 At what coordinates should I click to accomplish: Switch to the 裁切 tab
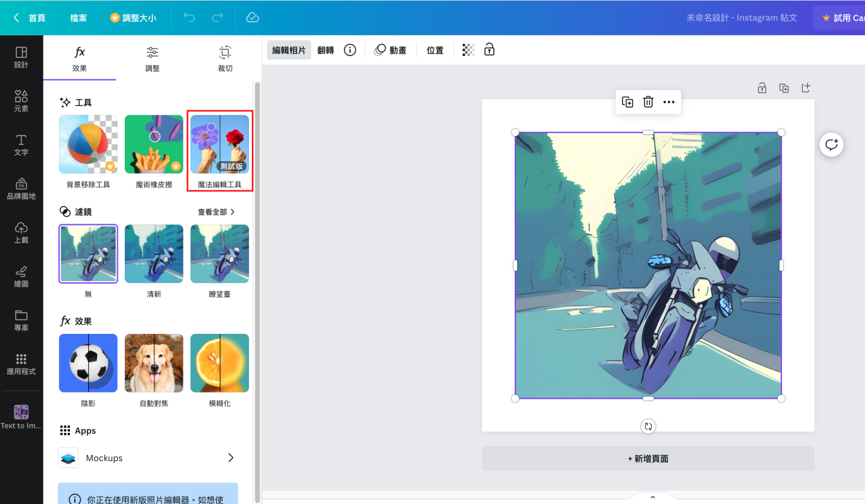click(x=225, y=59)
